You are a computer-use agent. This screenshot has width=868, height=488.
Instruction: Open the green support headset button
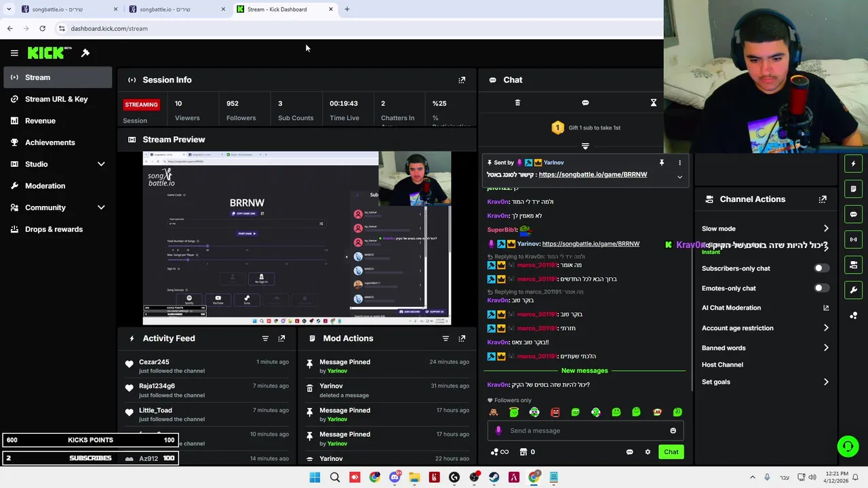pyautogui.click(x=848, y=446)
